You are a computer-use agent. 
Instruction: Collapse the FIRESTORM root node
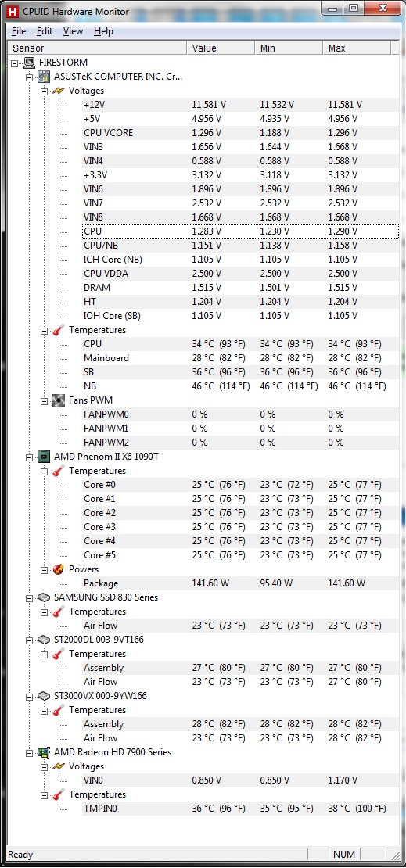[x=15, y=63]
